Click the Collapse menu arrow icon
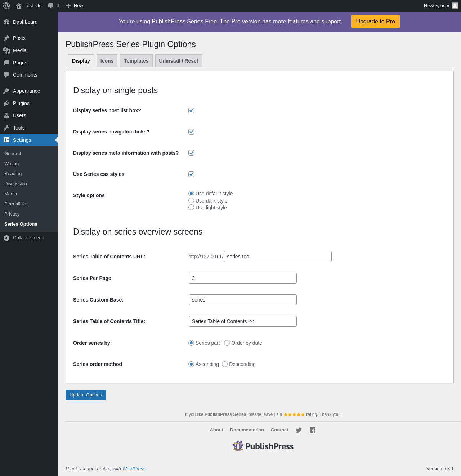This screenshot has height=476, width=461. coord(6,238)
